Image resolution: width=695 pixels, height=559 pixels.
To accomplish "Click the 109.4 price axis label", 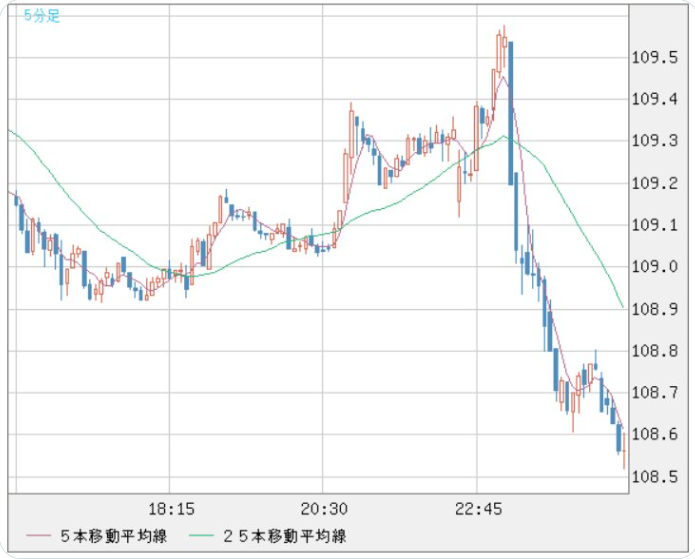I will click(657, 99).
